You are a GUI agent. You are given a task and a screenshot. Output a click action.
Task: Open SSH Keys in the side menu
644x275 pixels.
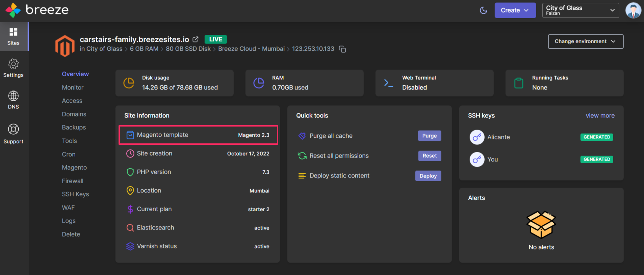pos(75,194)
